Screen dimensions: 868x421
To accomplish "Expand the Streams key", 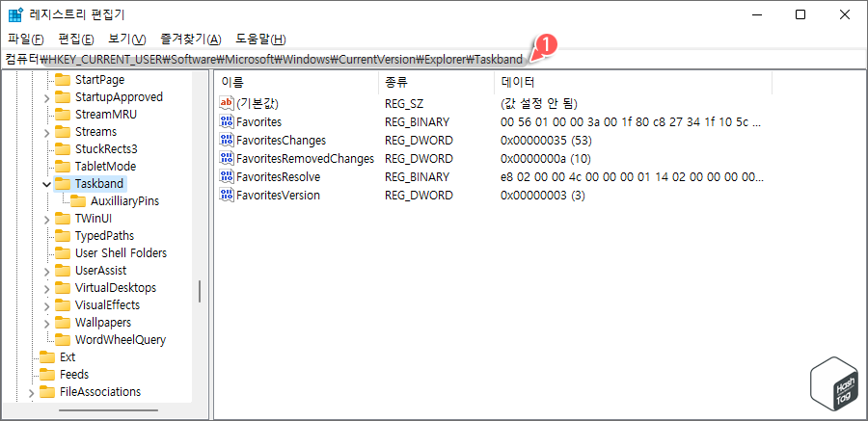I will coord(47,132).
